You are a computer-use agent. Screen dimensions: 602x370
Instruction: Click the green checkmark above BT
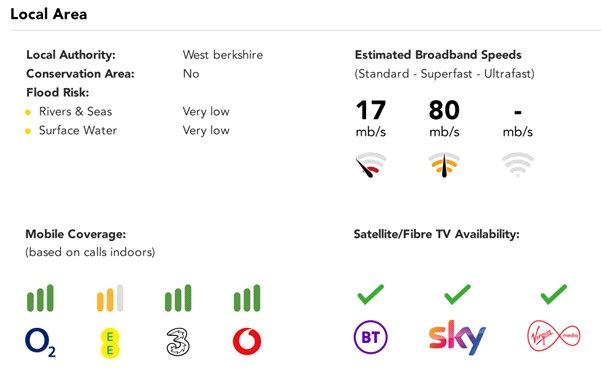[370, 294]
